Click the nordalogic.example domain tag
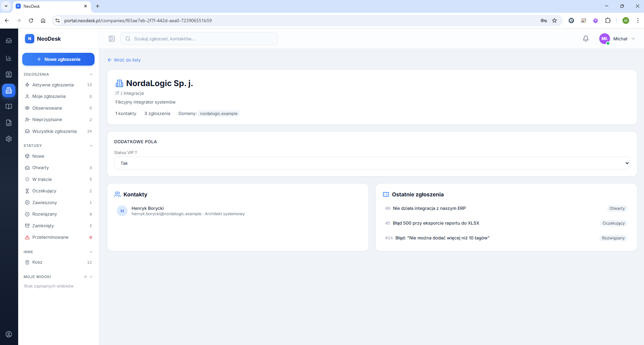 219,114
